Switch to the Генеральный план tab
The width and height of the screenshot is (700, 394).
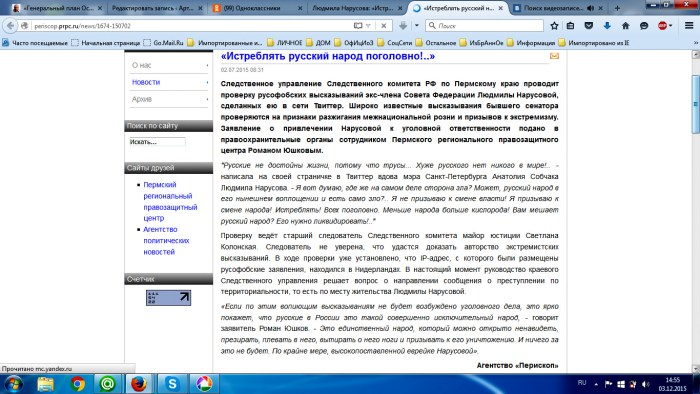click(57, 8)
